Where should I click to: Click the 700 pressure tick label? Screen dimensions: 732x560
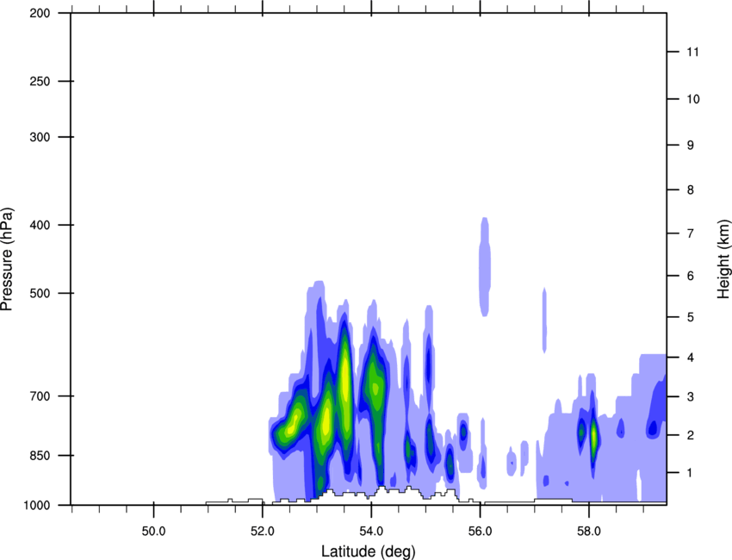[40, 396]
